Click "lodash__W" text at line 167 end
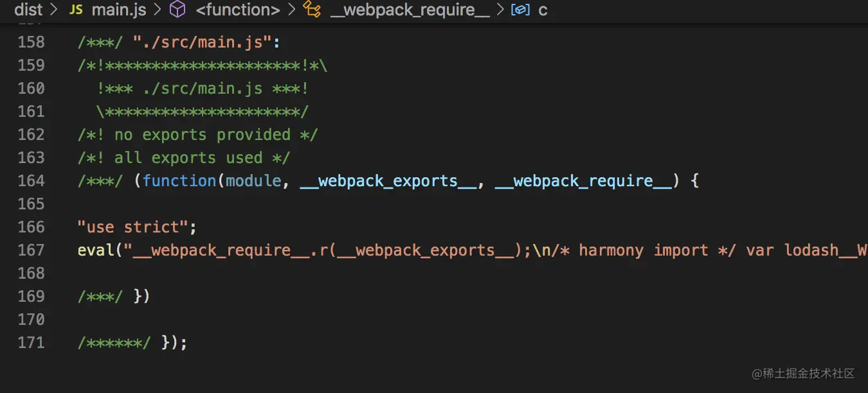The height and width of the screenshot is (393, 868). [x=826, y=250]
